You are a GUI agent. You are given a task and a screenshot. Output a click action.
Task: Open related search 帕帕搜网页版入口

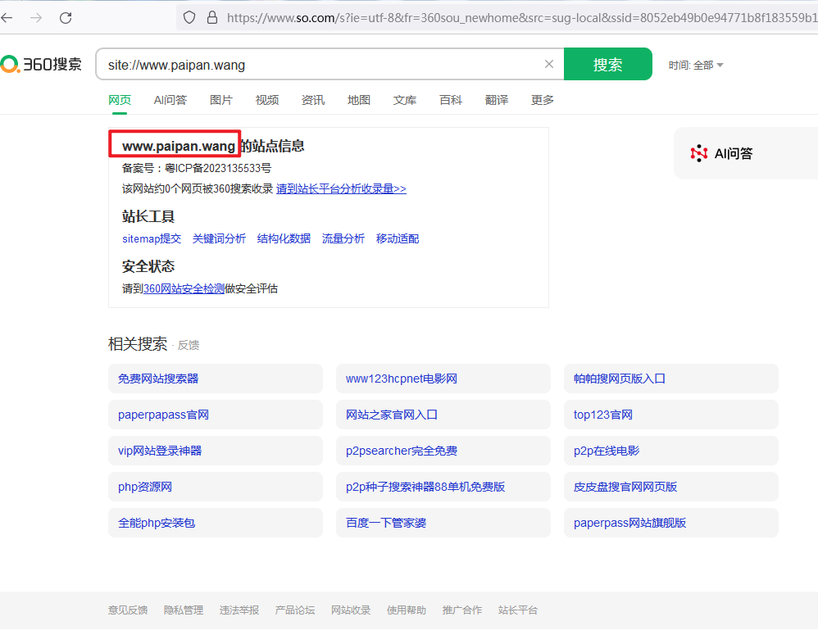pyautogui.click(x=671, y=379)
